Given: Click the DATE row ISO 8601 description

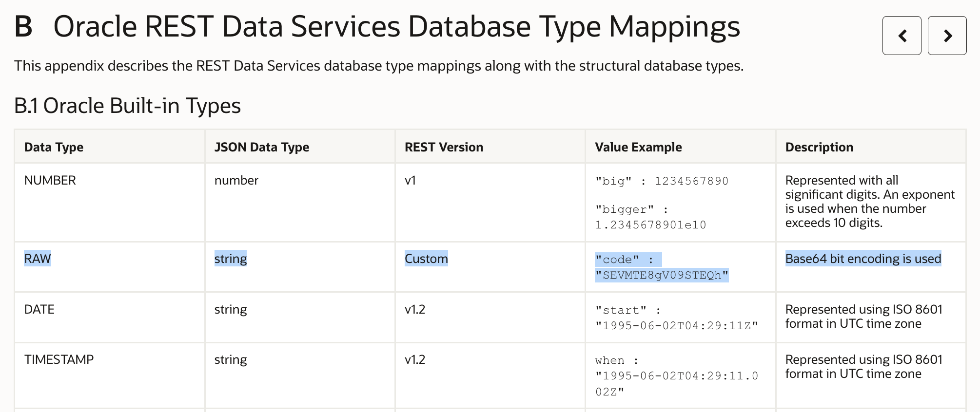Looking at the screenshot, I should [863, 317].
